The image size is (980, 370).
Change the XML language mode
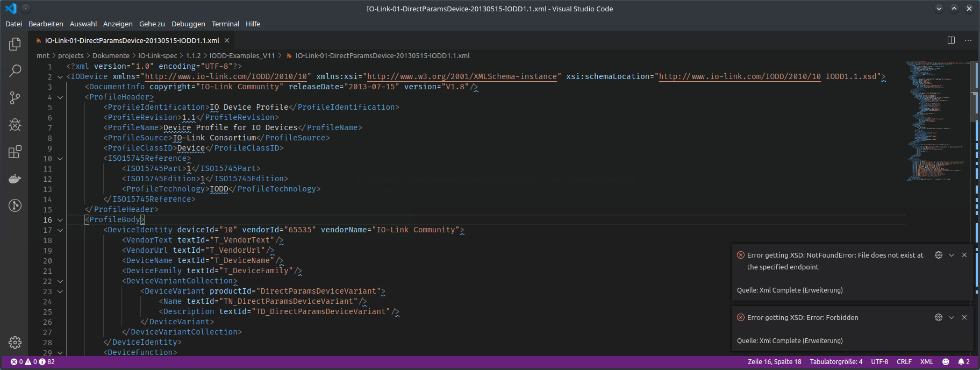(927, 362)
